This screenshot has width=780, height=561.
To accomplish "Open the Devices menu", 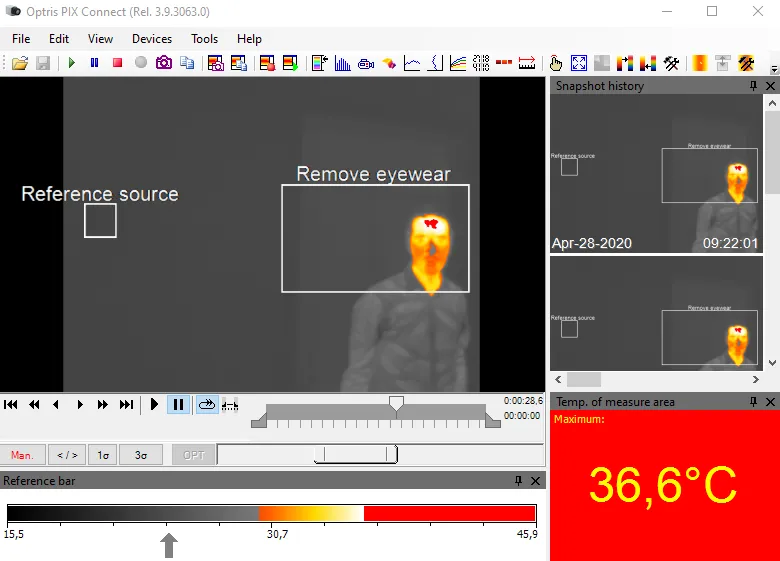I will point(152,39).
